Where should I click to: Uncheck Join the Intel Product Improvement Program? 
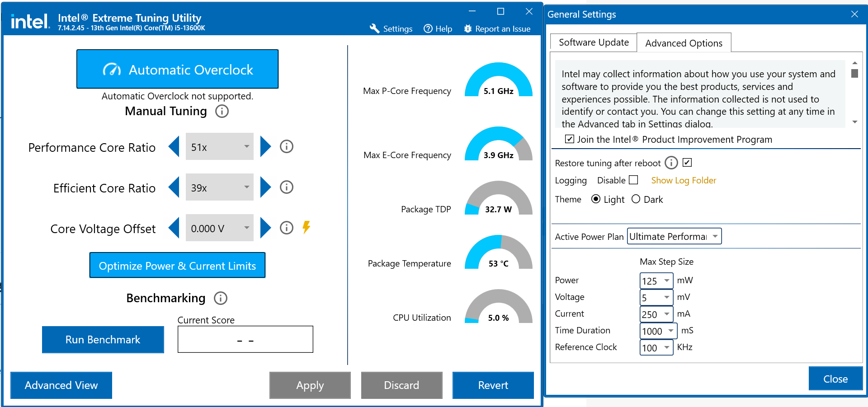click(x=570, y=139)
